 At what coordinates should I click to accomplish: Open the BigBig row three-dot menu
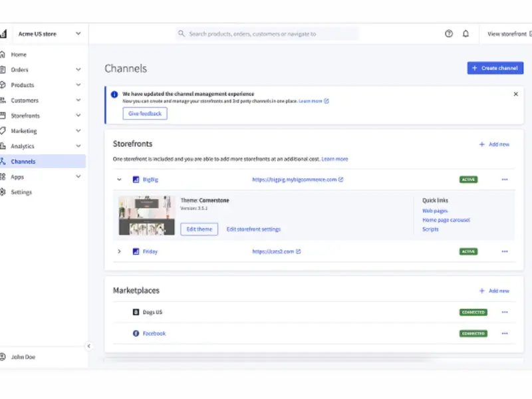[x=505, y=180]
